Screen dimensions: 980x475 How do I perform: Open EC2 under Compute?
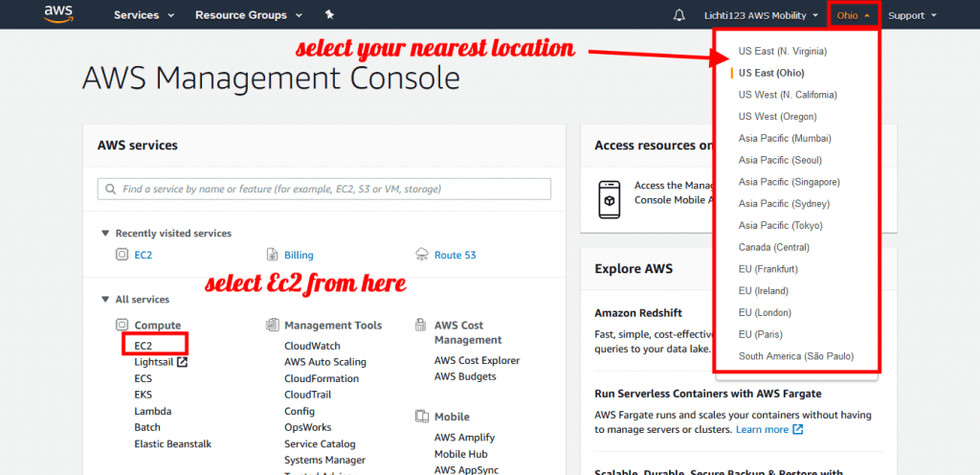tap(144, 346)
